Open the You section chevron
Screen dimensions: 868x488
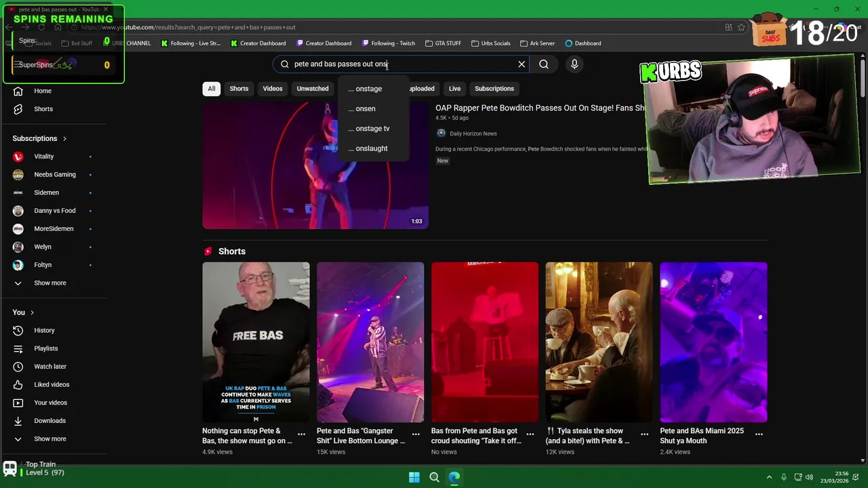(32, 312)
